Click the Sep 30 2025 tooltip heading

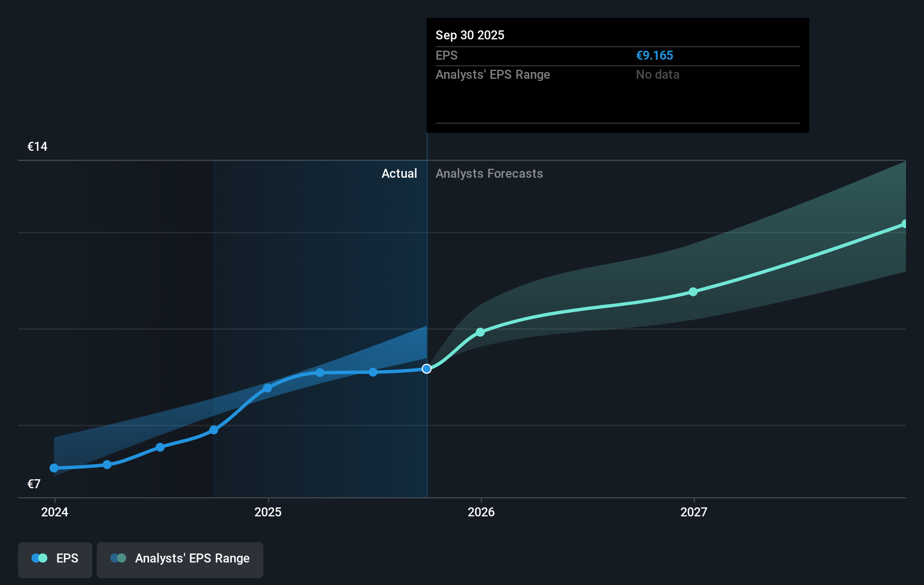[470, 35]
